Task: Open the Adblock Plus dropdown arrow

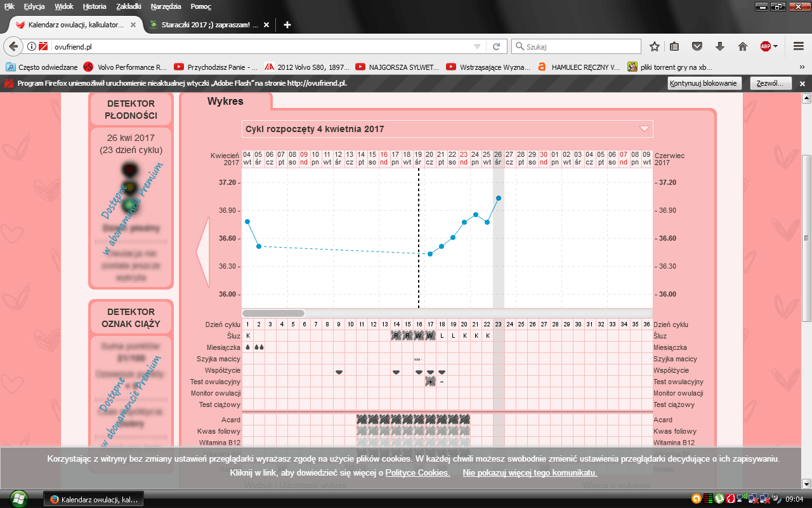Action: point(775,46)
